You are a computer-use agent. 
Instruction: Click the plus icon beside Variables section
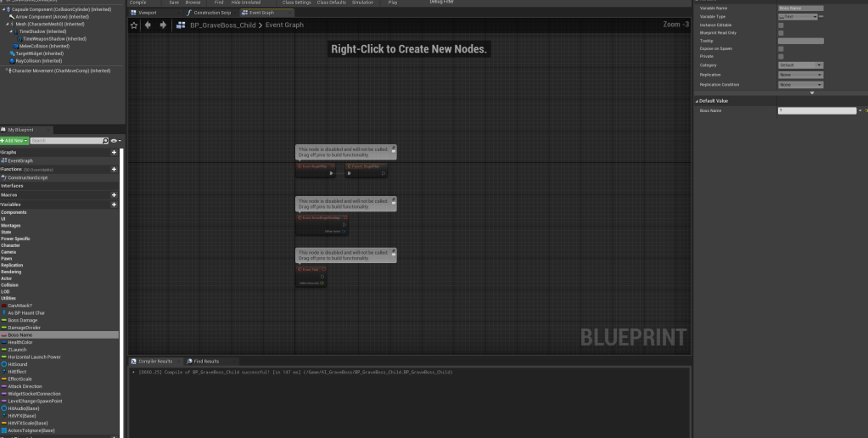(x=114, y=205)
